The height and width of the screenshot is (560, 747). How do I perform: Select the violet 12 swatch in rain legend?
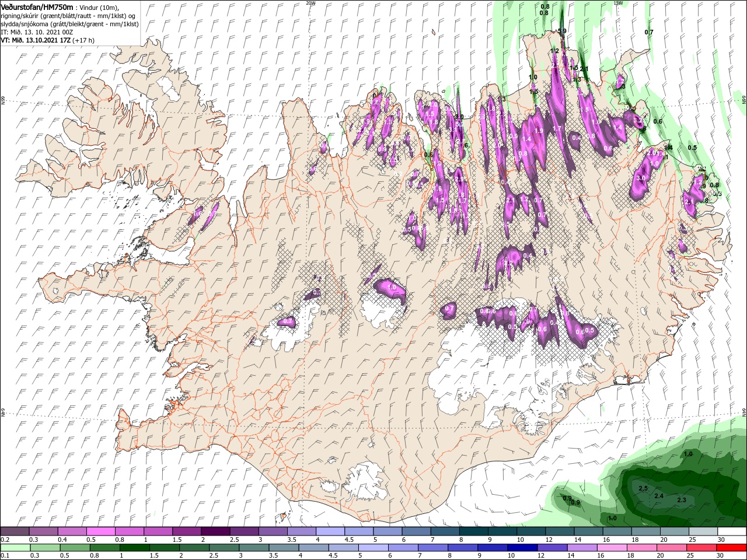coord(551,547)
